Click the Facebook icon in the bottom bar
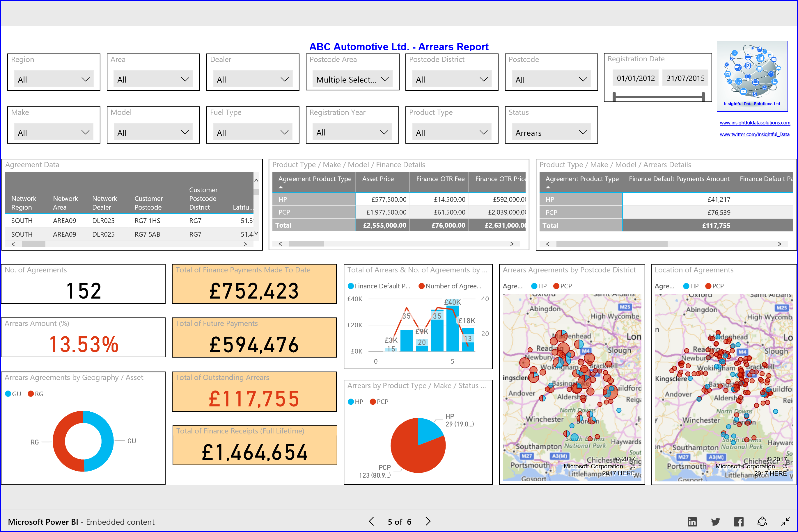Viewport: 798px width, 532px height. 739,522
